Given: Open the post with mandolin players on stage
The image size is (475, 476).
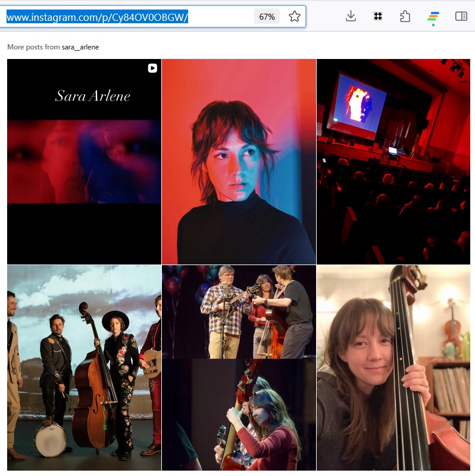Looking at the screenshot, I should pos(239,312).
